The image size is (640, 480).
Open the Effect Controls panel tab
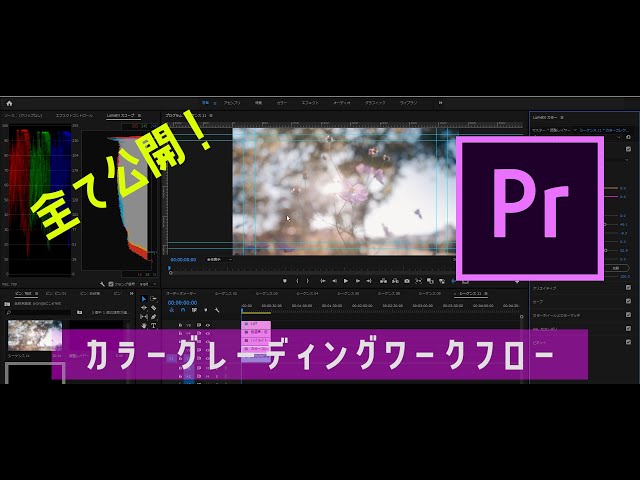point(74,116)
